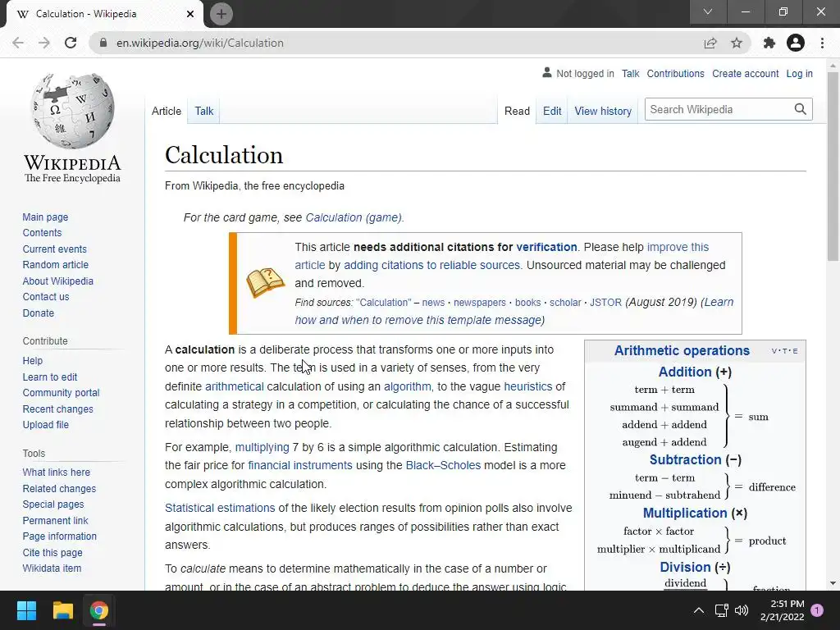Click Create account
The image size is (840, 630).
click(745, 74)
